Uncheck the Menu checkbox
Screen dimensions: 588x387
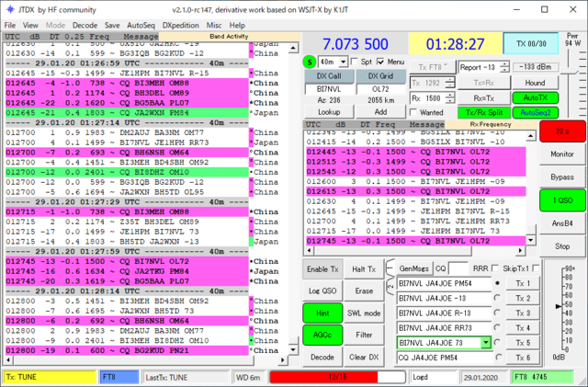point(380,62)
